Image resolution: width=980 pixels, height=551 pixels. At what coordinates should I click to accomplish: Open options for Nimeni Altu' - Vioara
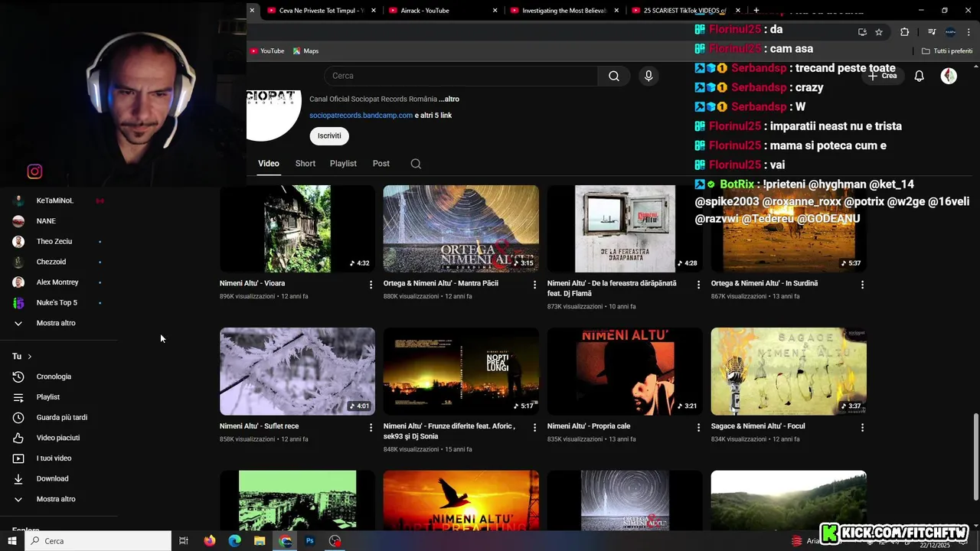pyautogui.click(x=371, y=285)
